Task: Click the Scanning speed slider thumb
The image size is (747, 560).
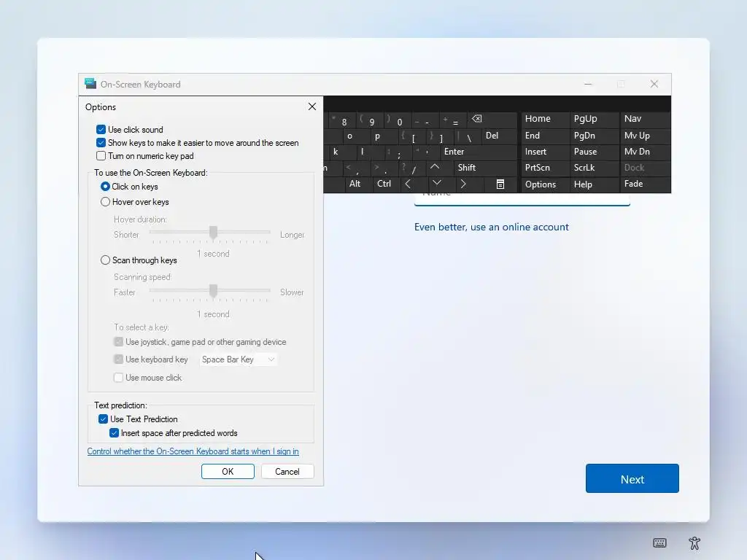Action: pyautogui.click(x=214, y=290)
